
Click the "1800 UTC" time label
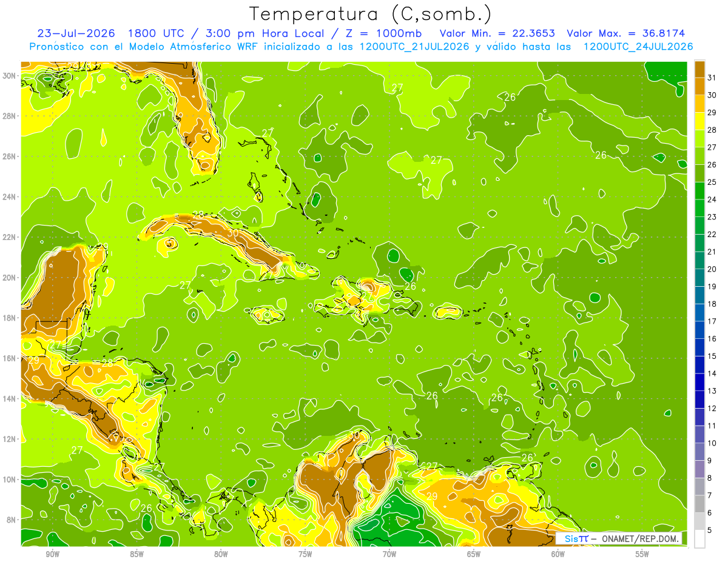pyautogui.click(x=156, y=33)
